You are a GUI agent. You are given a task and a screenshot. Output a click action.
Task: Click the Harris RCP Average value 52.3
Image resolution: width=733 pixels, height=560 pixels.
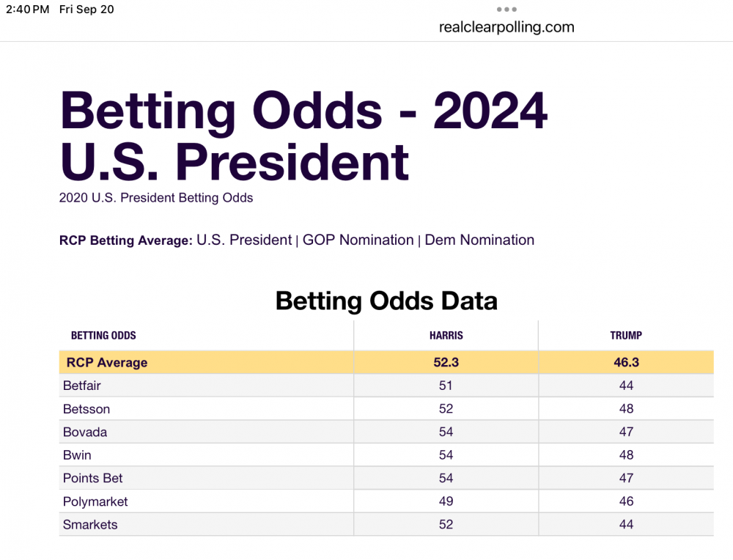pyautogui.click(x=446, y=362)
